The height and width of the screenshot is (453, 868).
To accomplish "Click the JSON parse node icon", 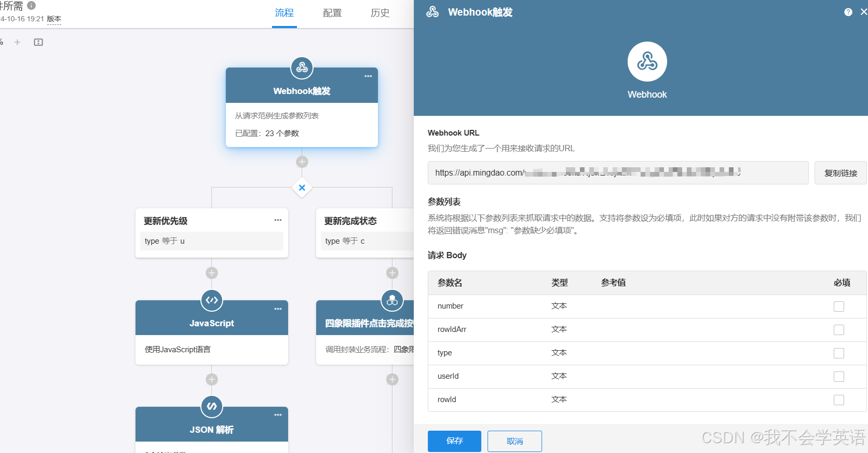I will coord(212,406).
